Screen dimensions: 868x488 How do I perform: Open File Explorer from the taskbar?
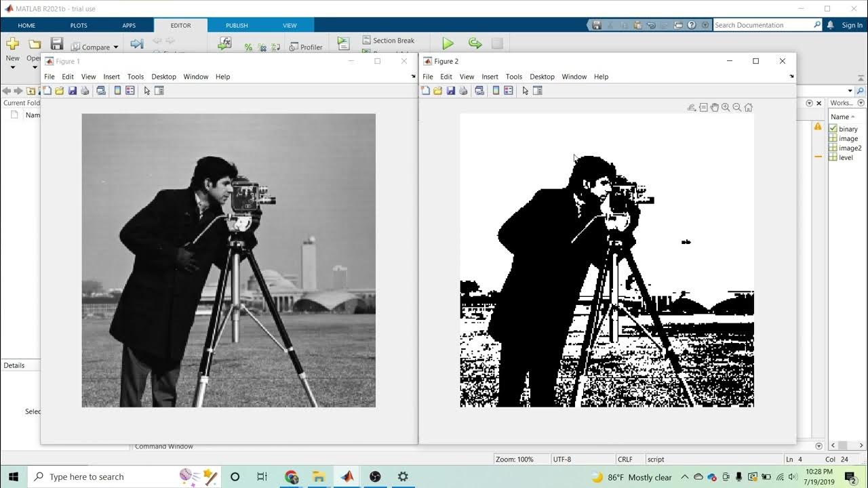[x=319, y=476]
